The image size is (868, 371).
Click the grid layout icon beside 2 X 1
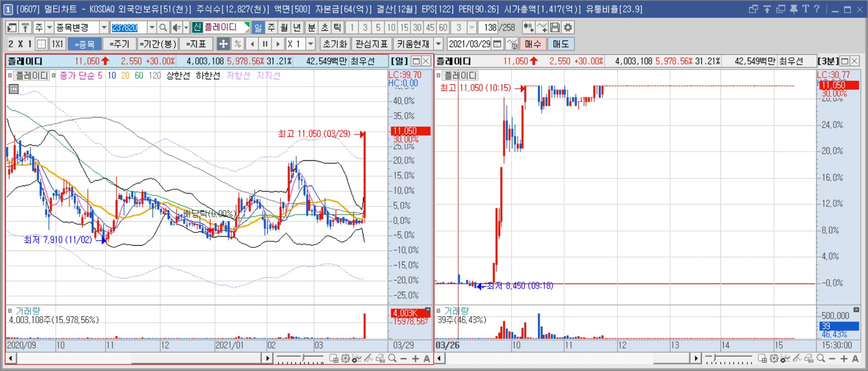[42, 44]
